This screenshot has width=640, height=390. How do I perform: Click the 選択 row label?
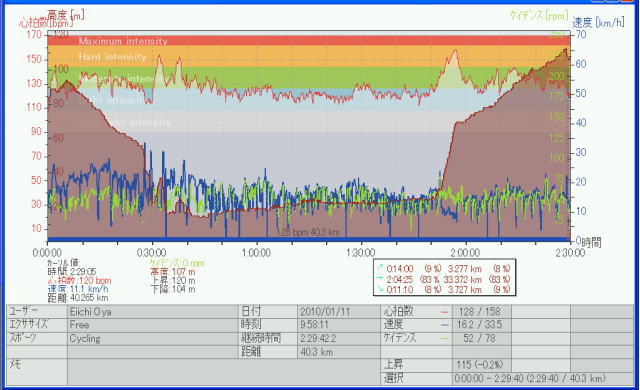[x=393, y=378]
